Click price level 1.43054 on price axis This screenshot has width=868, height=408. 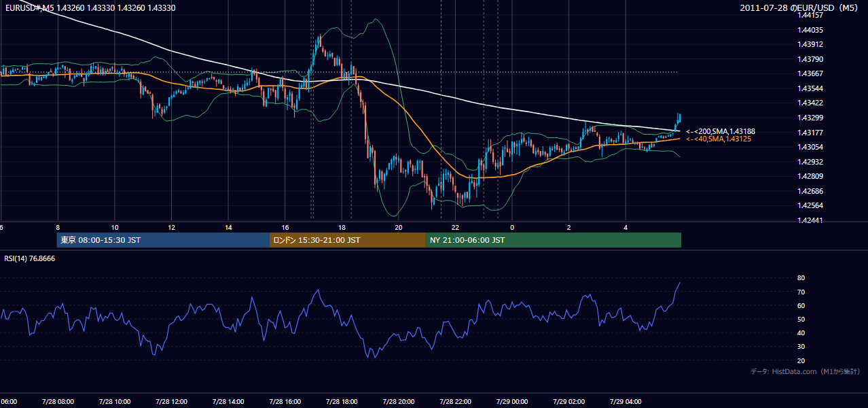(x=810, y=147)
